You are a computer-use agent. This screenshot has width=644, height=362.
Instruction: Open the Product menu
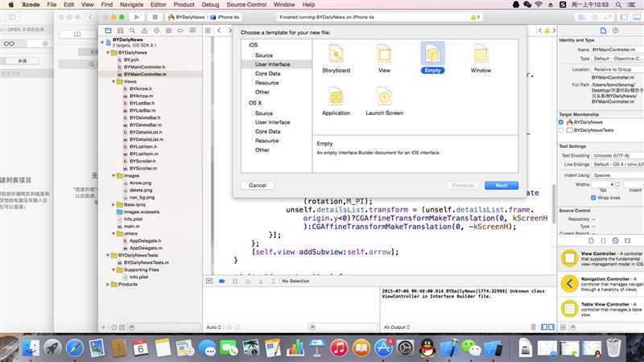(x=184, y=5)
